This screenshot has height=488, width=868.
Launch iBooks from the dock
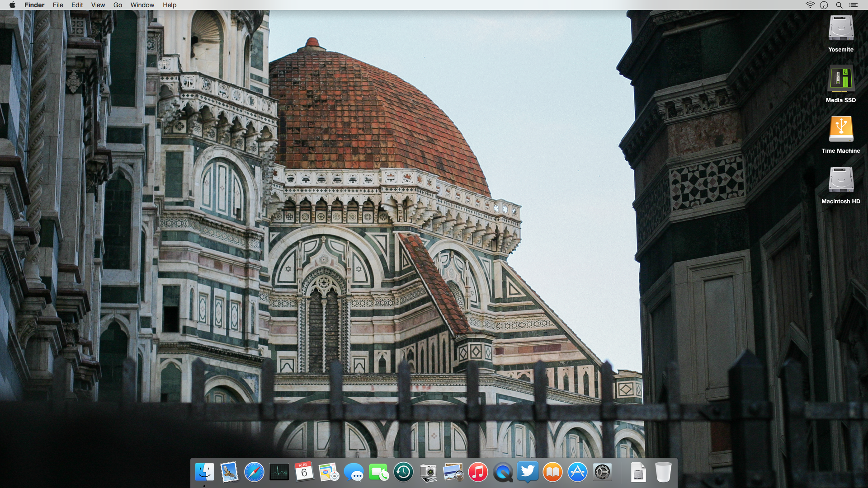tap(552, 473)
